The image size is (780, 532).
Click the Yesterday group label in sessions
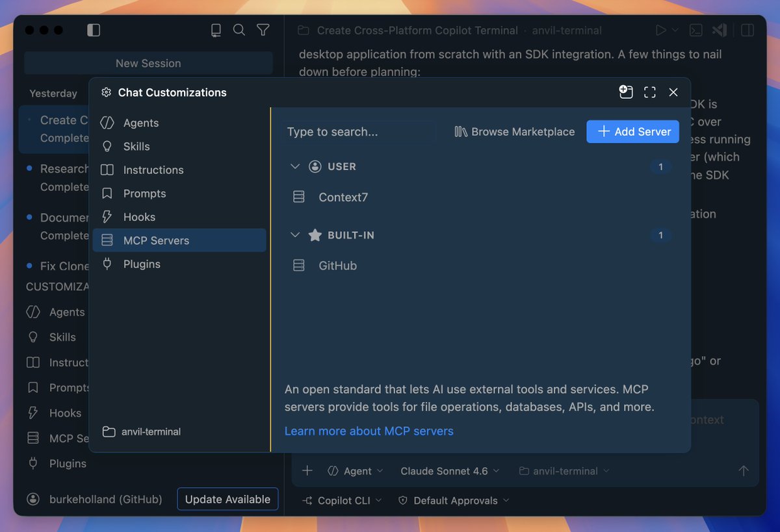coord(53,94)
